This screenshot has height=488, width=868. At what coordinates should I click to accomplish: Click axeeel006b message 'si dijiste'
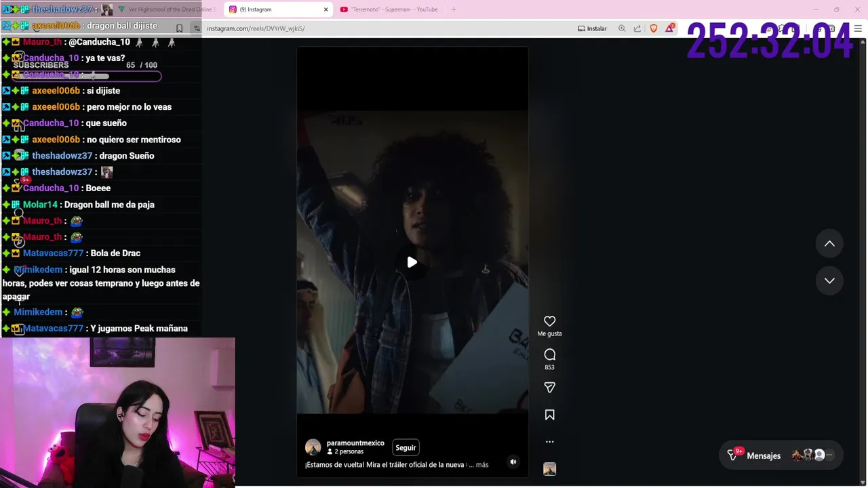tap(103, 91)
